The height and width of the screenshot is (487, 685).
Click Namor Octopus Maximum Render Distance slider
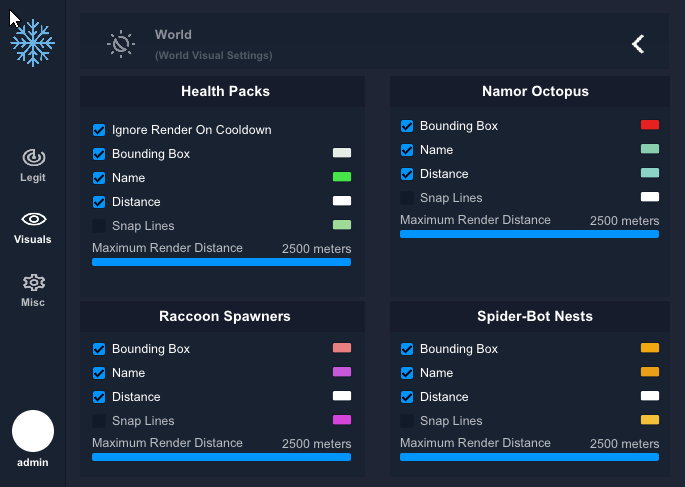point(529,234)
